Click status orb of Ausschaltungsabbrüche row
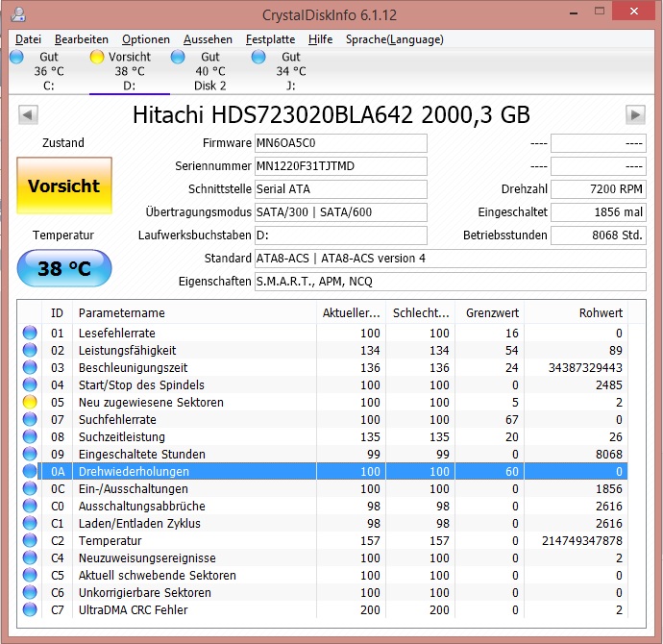The height and width of the screenshot is (644, 663). (30, 506)
